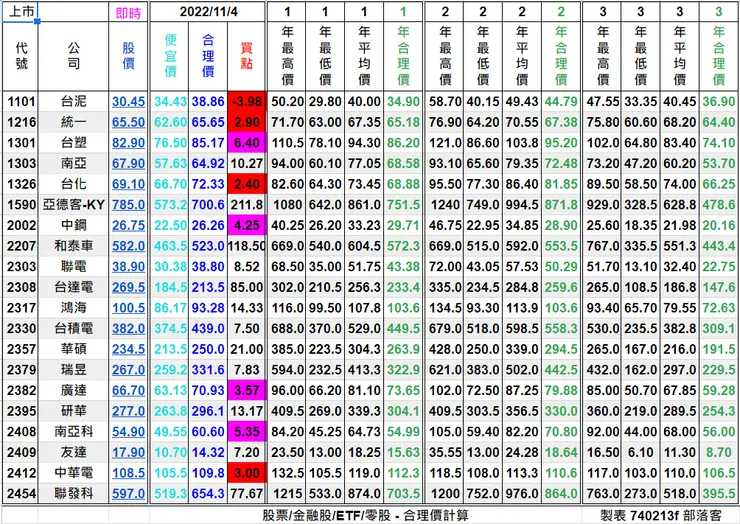Image resolution: width=740 pixels, height=524 pixels.
Task: Select the red -3.98 buy point cell
Action: pos(247,101)
